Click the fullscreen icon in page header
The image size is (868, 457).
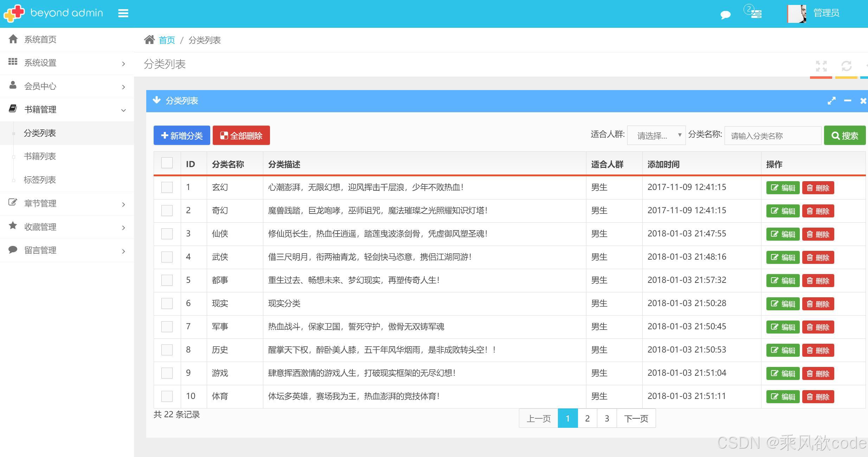(x=821, y=66)
